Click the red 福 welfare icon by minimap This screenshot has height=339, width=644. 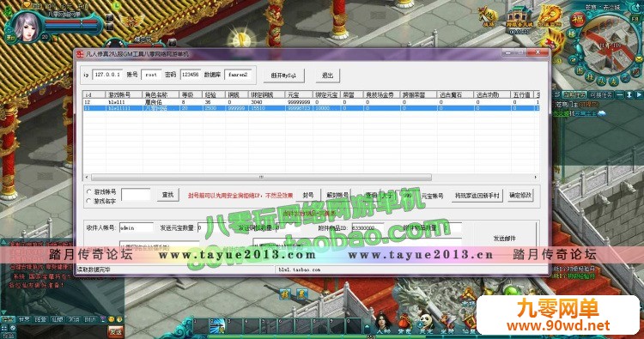click(x=578, y=19)
